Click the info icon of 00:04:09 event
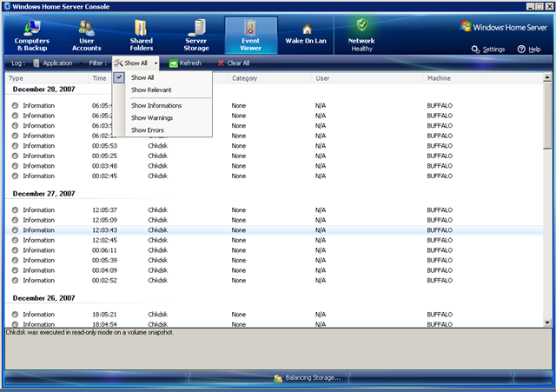 15,270
